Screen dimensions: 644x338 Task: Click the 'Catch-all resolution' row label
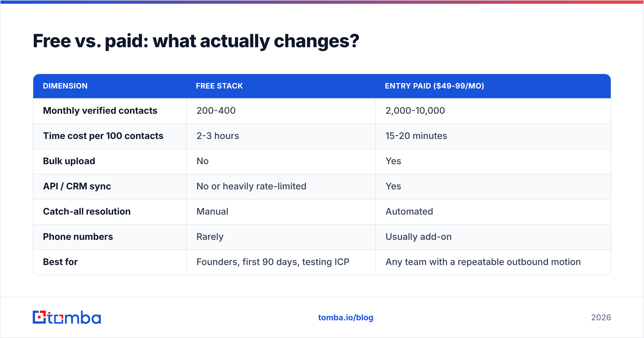(87, 211)
